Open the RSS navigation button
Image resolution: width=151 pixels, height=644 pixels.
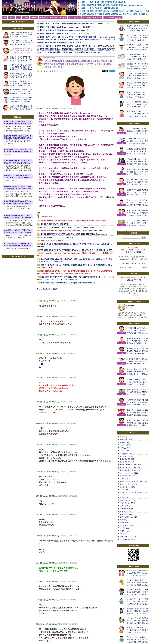(18, 18)
